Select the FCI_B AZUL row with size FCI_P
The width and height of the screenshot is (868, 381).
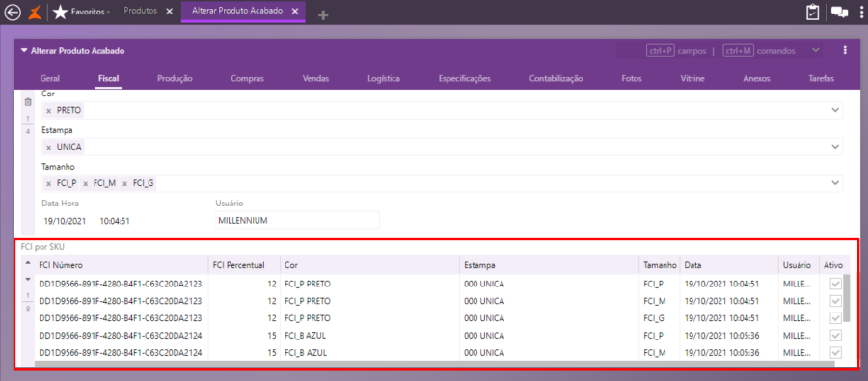(439, 336)
